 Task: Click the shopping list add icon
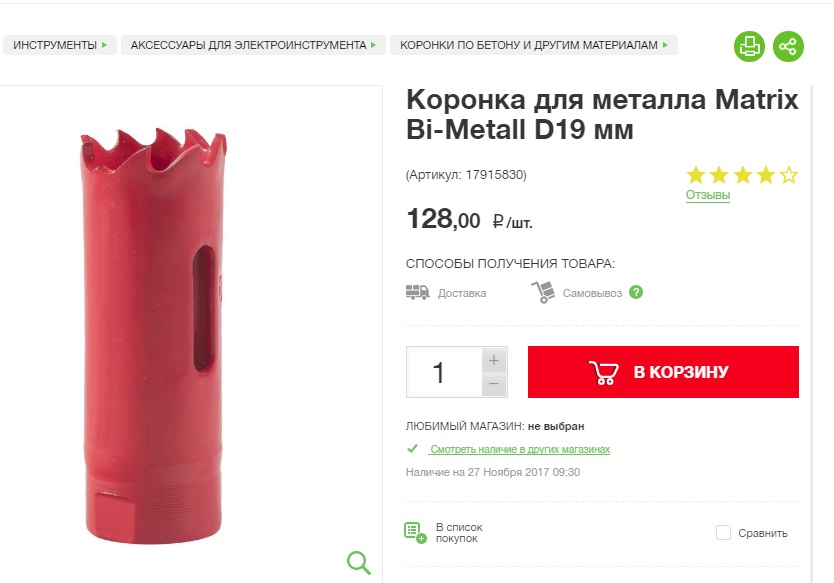(415, 532)
